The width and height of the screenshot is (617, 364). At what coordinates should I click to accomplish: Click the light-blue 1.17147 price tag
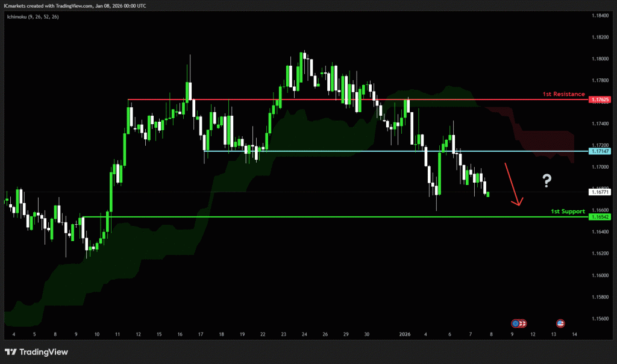600,151
